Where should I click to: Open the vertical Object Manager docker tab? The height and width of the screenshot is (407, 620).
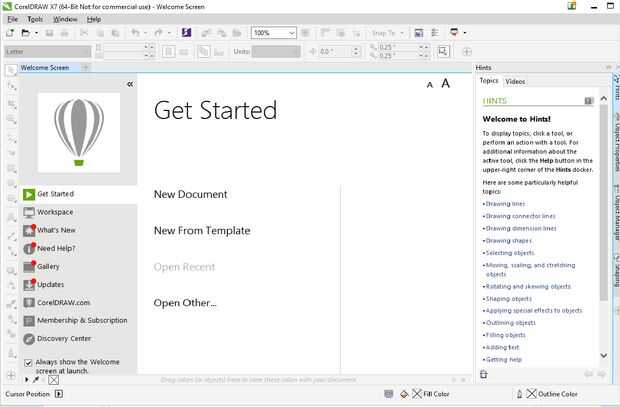click(616, 212)
